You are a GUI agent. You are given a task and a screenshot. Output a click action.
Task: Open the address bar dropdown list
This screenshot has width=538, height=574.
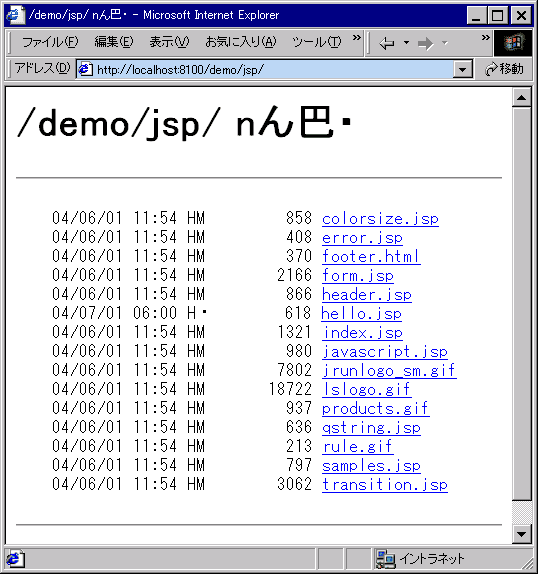(x=462, y=69)
